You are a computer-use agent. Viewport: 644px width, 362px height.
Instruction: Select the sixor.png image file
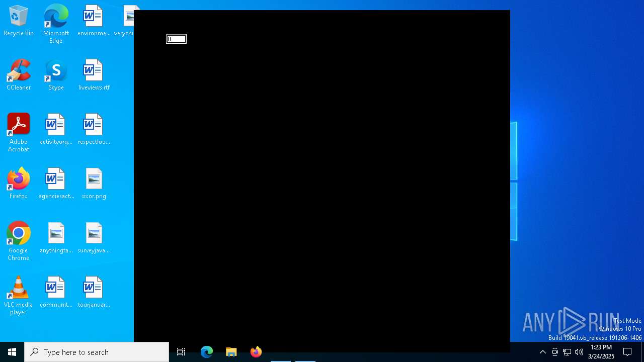[x=94, y=184]
